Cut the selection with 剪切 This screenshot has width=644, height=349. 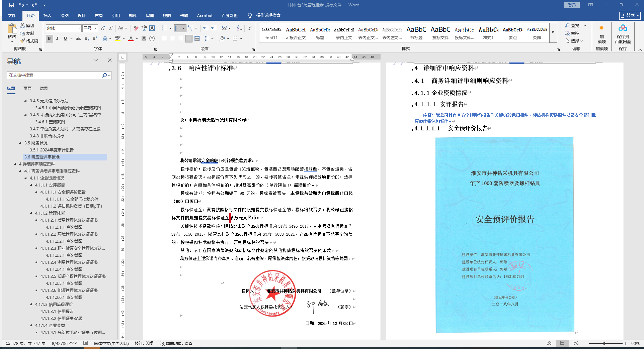pos(27,25)
